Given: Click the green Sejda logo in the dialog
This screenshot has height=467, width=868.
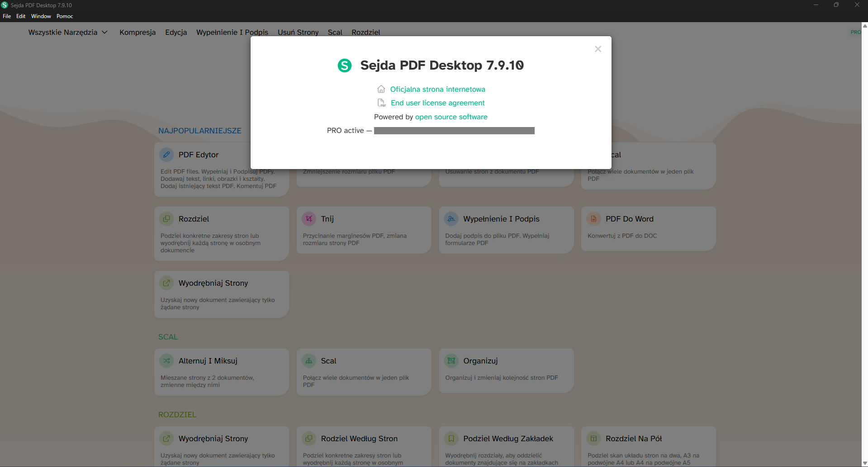Looking at the screenshot, I should [x=345, y=66].
